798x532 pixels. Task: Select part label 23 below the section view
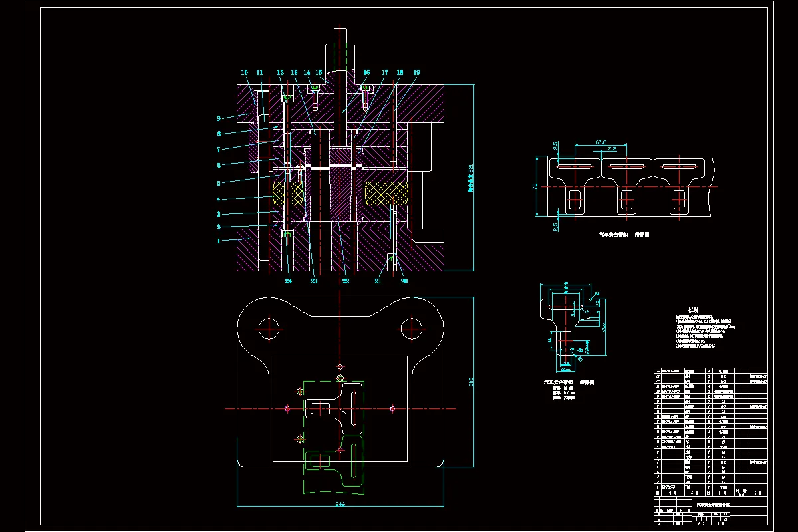coord(314,281)
